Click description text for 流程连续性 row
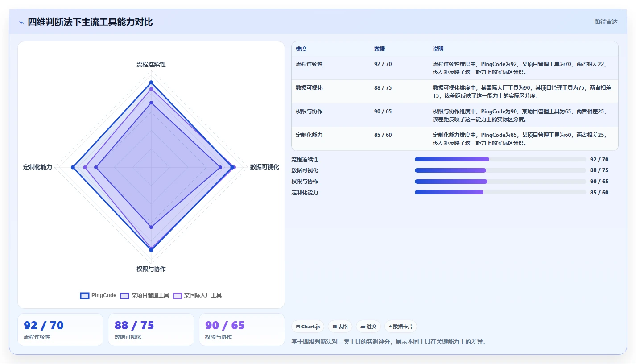This screenshot has width=636, height=364. (520, 68)
